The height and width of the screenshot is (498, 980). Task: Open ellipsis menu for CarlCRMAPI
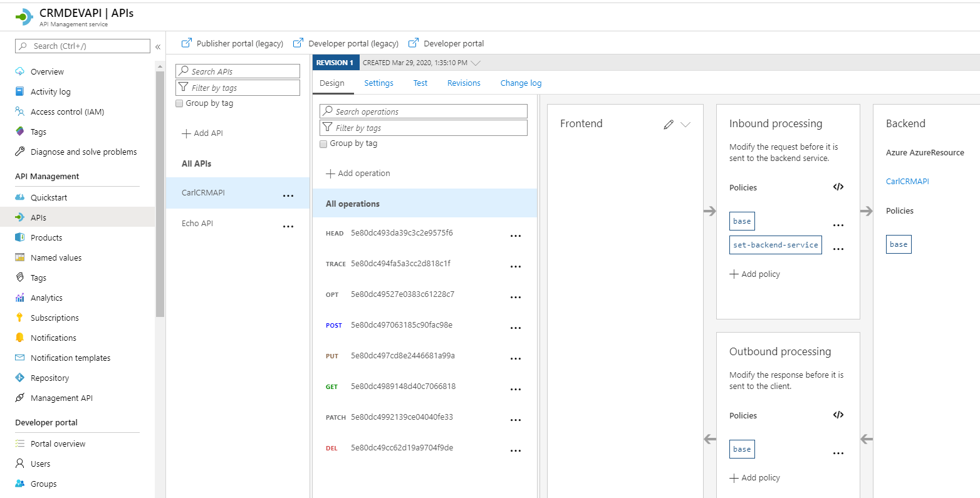[x=288, y=196]
